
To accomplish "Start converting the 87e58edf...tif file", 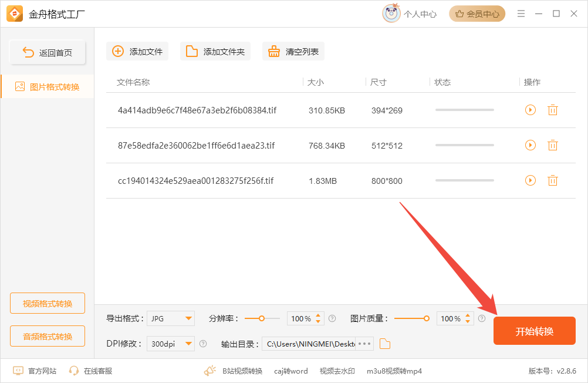I will click(x=530, y=145).
